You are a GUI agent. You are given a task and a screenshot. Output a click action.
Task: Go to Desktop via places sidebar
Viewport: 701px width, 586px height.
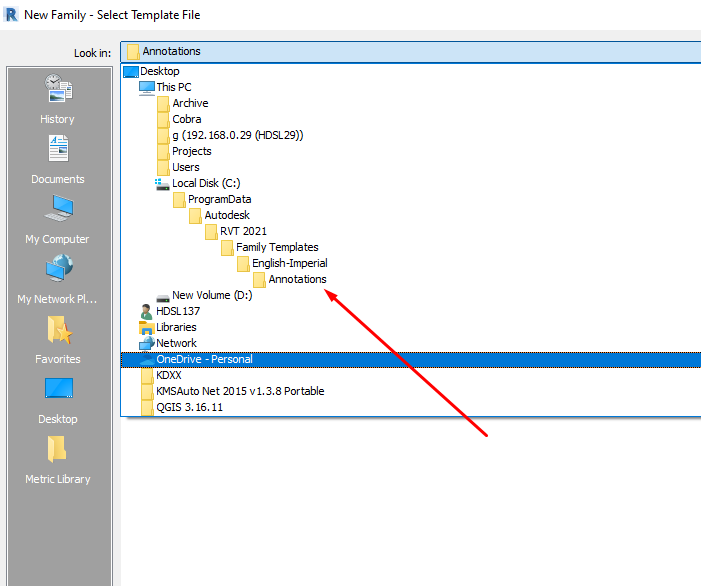58,400
